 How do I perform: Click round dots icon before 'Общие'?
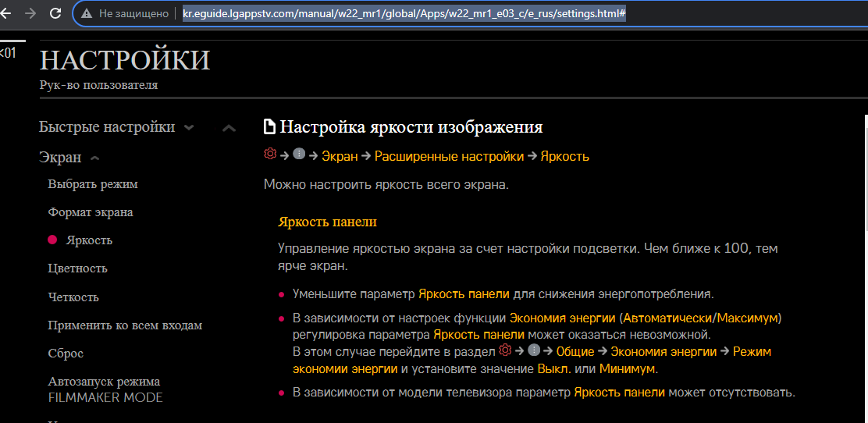pos(534,351)
